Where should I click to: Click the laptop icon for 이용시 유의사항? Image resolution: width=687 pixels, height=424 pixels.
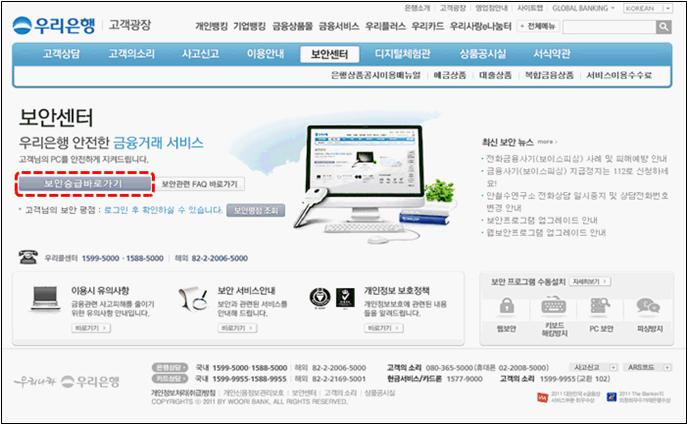coord(45,298)
